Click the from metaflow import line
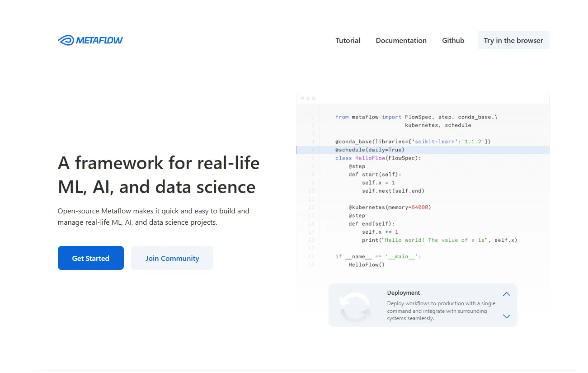 tap(416, 117)
